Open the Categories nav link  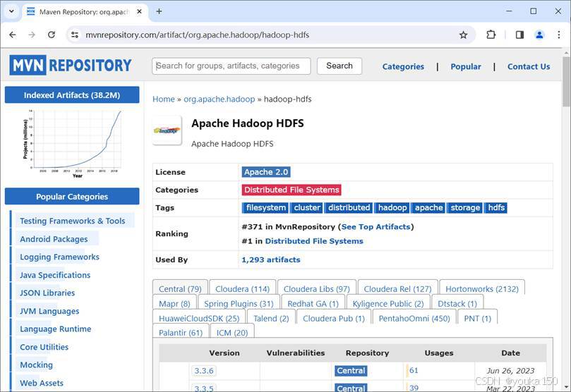(403, 66)
